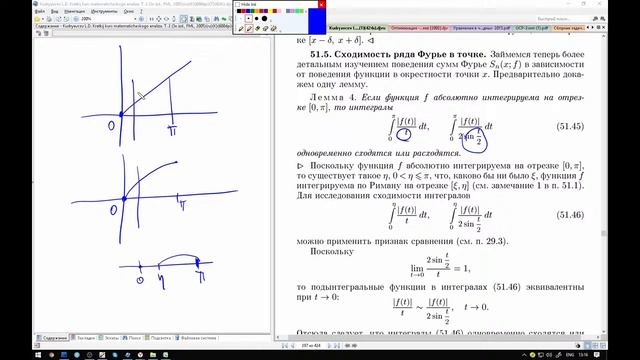Click the fit height icon
Viewport: 640px width, 360px height.
[x=174, y=19]
